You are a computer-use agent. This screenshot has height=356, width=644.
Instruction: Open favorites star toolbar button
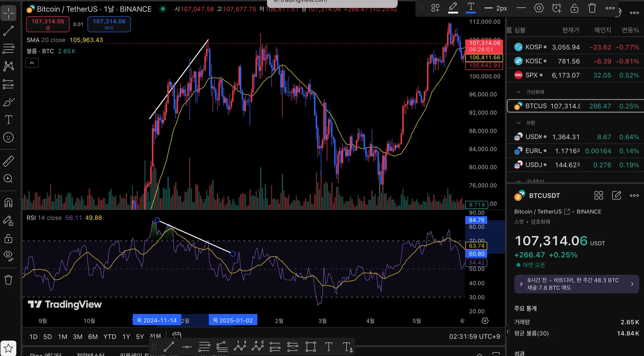point(8,348)
